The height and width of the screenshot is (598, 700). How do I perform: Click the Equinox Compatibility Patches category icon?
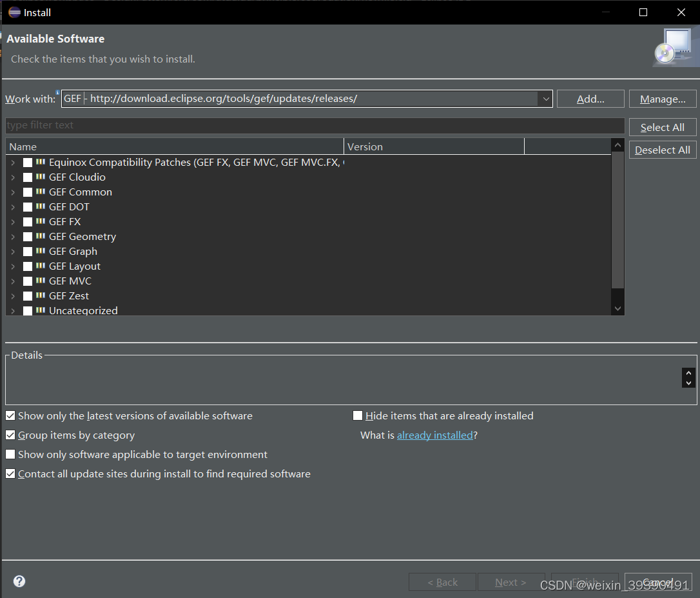(x=41, y=162)
